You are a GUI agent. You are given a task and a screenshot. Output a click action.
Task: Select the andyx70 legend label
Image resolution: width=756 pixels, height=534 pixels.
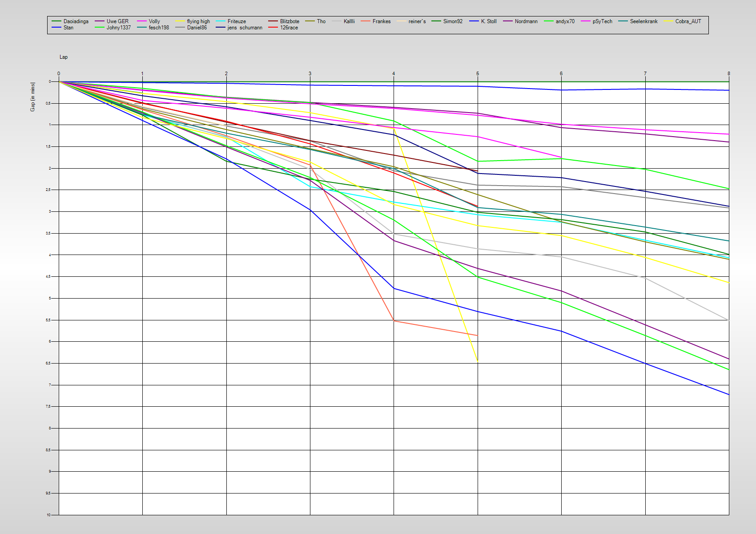pos(565,21)
